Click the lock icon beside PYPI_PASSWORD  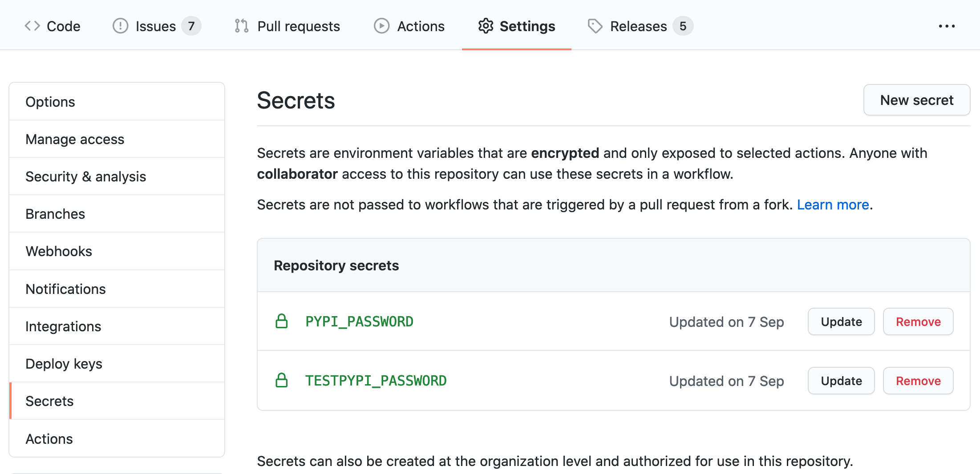pyautogui.click(x=282, y=321)
